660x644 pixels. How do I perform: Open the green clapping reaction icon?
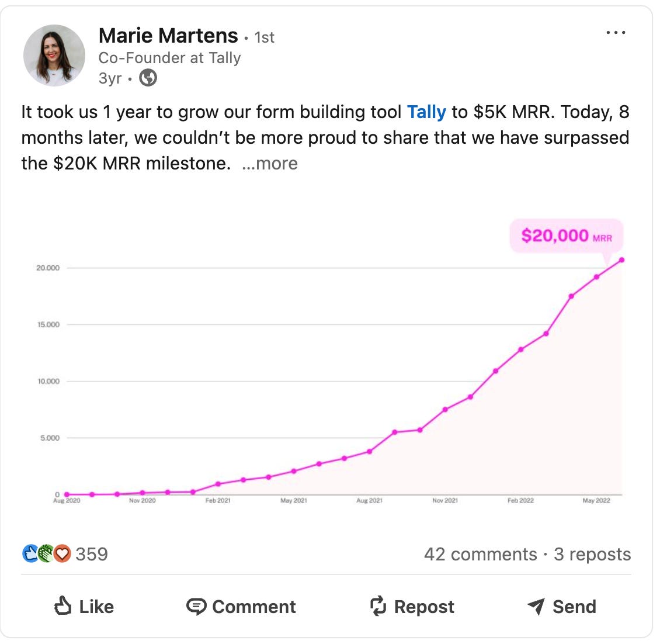click(46, 554)
